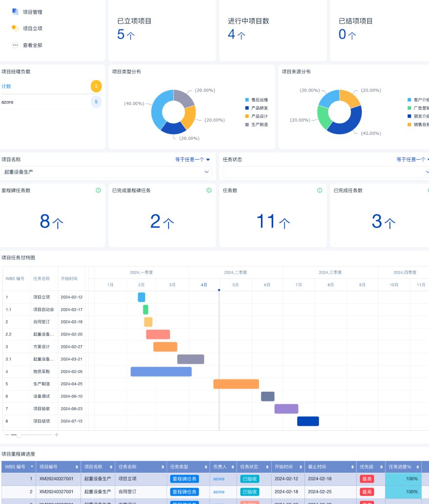Click 100% progress bar in 项目立项 row
This screenshot has width=429, height=504.
coord(403,479)
